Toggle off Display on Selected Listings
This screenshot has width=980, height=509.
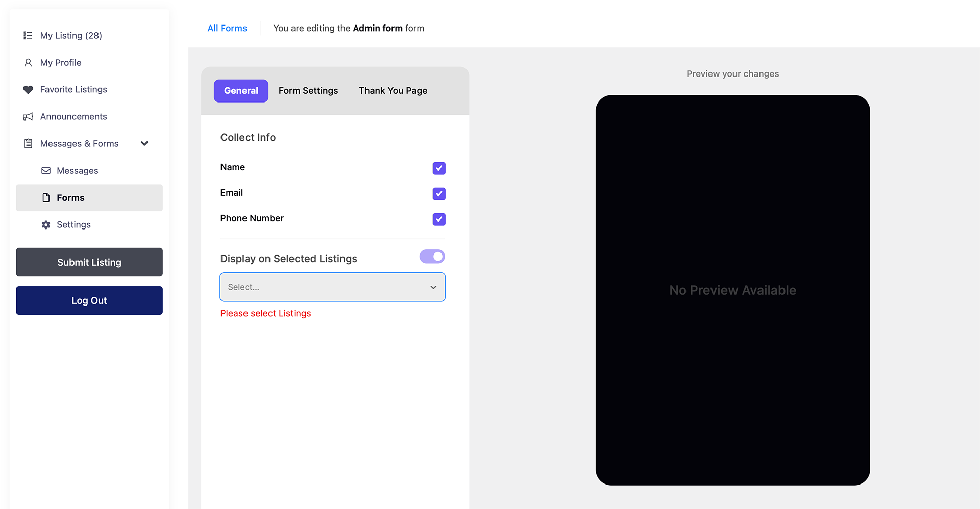432,256
